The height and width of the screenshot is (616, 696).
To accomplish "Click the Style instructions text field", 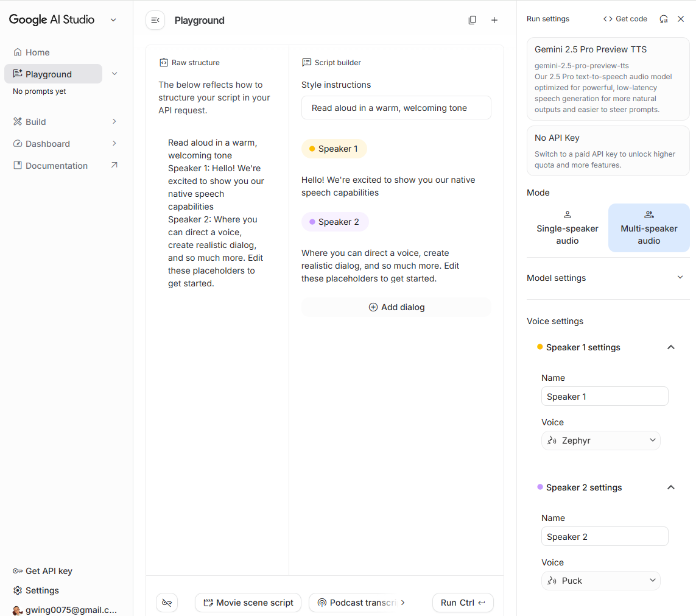I will [x=396, y=108].
